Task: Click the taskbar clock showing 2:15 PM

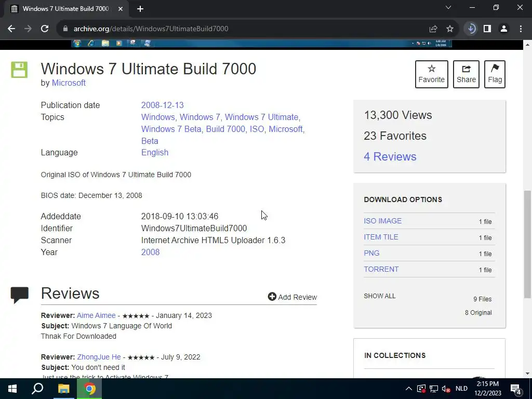Action: 487,389
